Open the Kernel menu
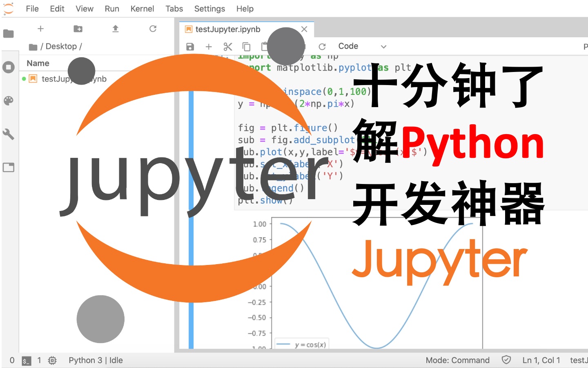The width and height of the screenshot is (588, 368). tap(142, 9)
